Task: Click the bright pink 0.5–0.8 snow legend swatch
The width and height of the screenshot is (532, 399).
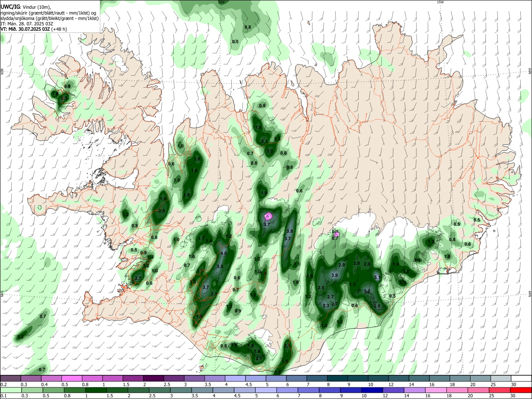Action: [x=71, y=378]
